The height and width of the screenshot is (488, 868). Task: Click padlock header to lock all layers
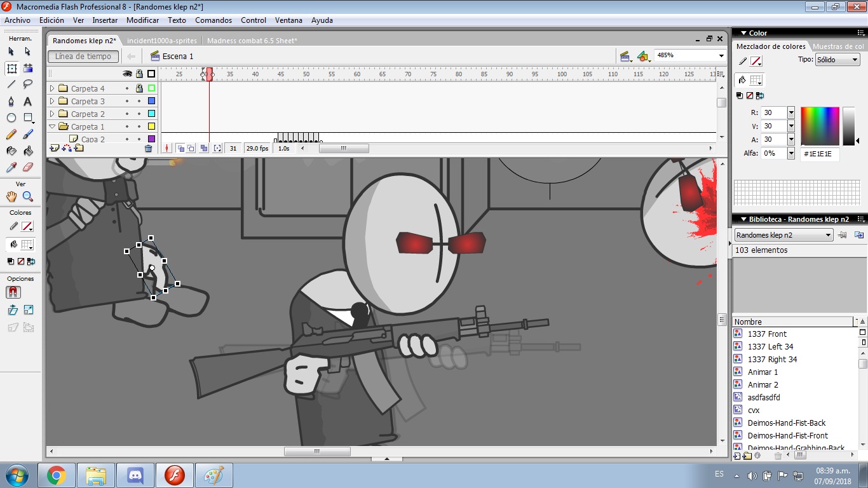139,74
